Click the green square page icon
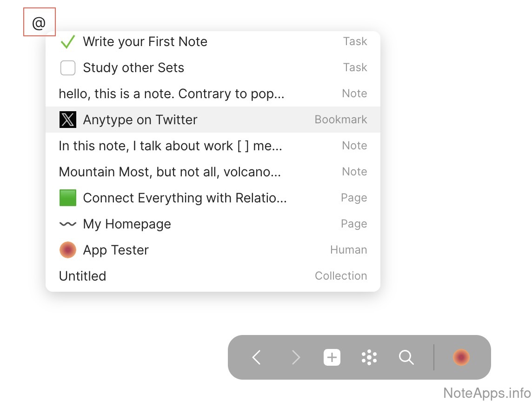Viewport: 532px width, 402px height. 68,198
